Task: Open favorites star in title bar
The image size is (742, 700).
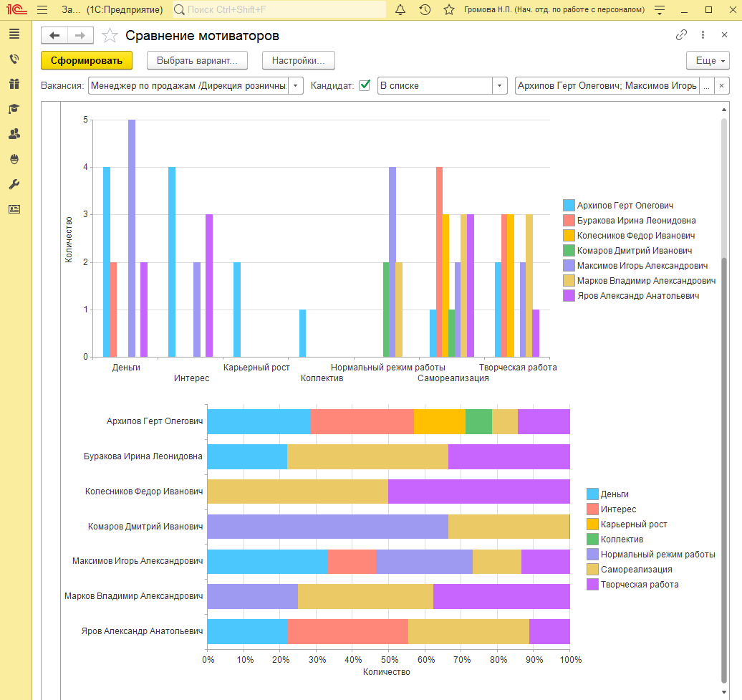Action: [x=449, y=9]
